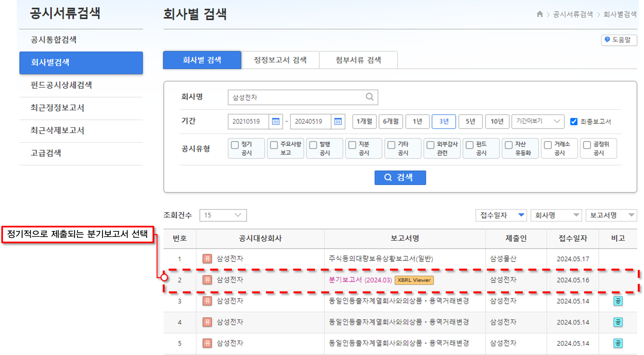Select 회사별검색 in the sidebar
Screen dimensions: 644x355
[81, 63]
